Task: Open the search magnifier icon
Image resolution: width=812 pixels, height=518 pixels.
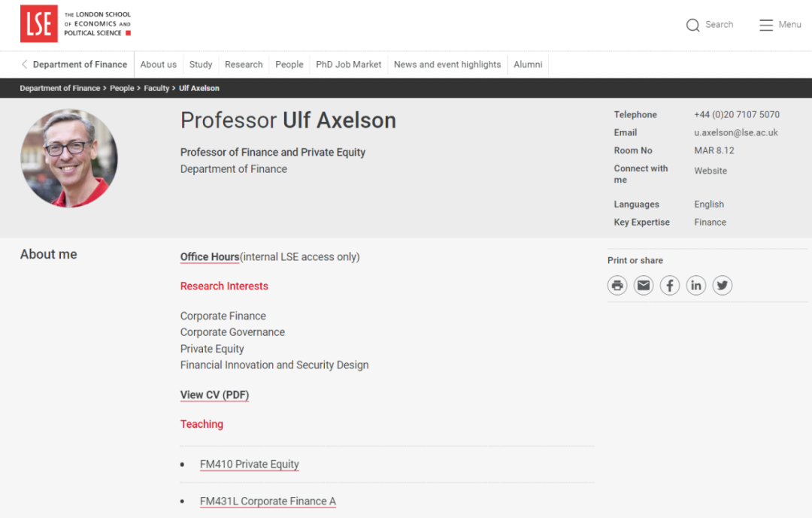Action: click(x=692, y=26)
